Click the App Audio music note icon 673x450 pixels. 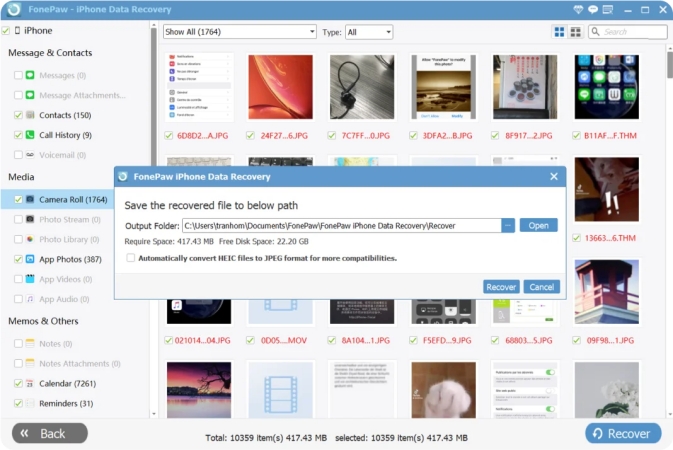(30, 299)
